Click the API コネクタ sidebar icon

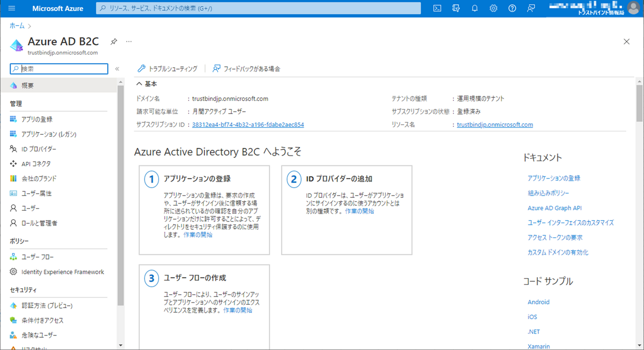[14, 164]
